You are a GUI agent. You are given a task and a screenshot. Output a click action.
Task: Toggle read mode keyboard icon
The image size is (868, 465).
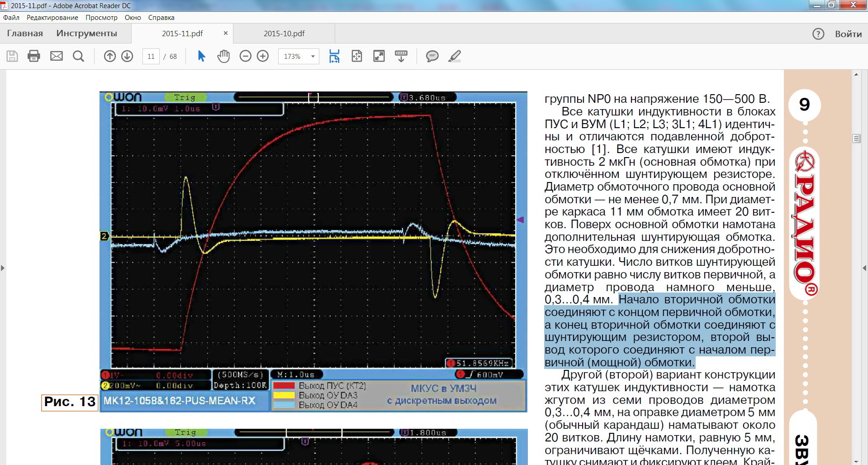pyautogui.click(x=401, y=56)
